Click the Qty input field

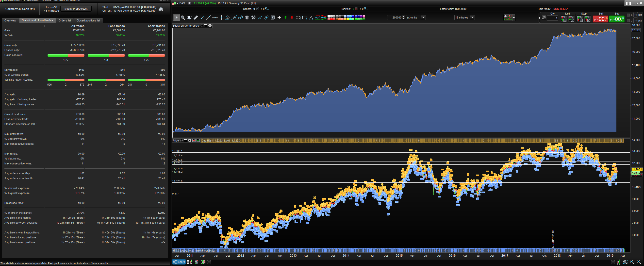[x=552, y=18]
